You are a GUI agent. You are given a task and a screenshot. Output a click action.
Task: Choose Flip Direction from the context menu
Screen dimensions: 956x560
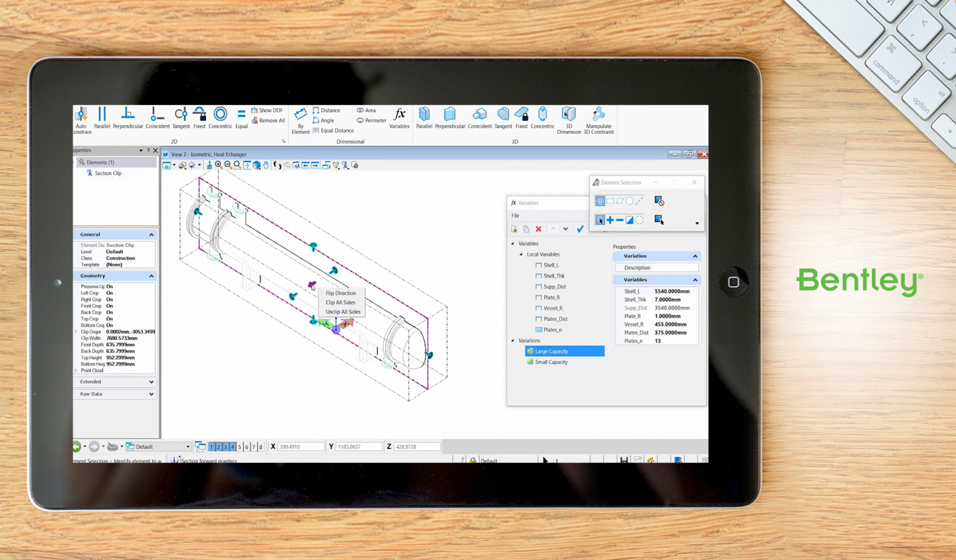pos(341,293)
